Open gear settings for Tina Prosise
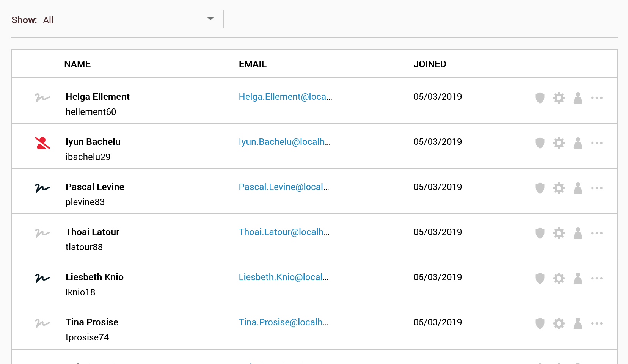Screen dimensions: 628x364 [x=559, y=323]
